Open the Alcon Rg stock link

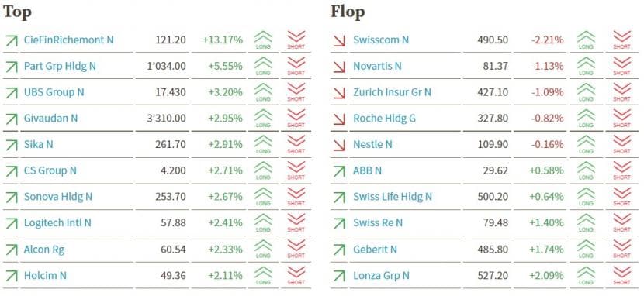point(44,250)
